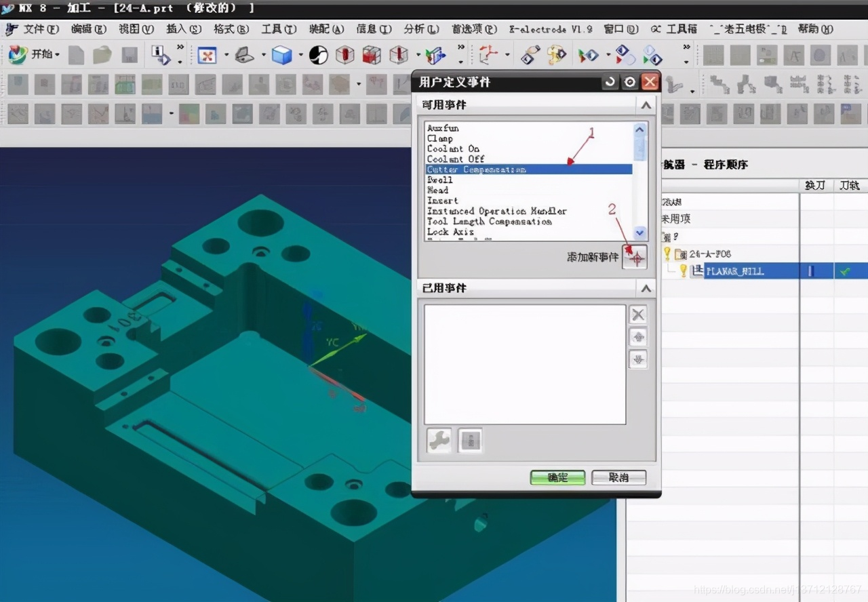
Task: Click the blue shaded cube rendering icon
Action: coord(281,55)
